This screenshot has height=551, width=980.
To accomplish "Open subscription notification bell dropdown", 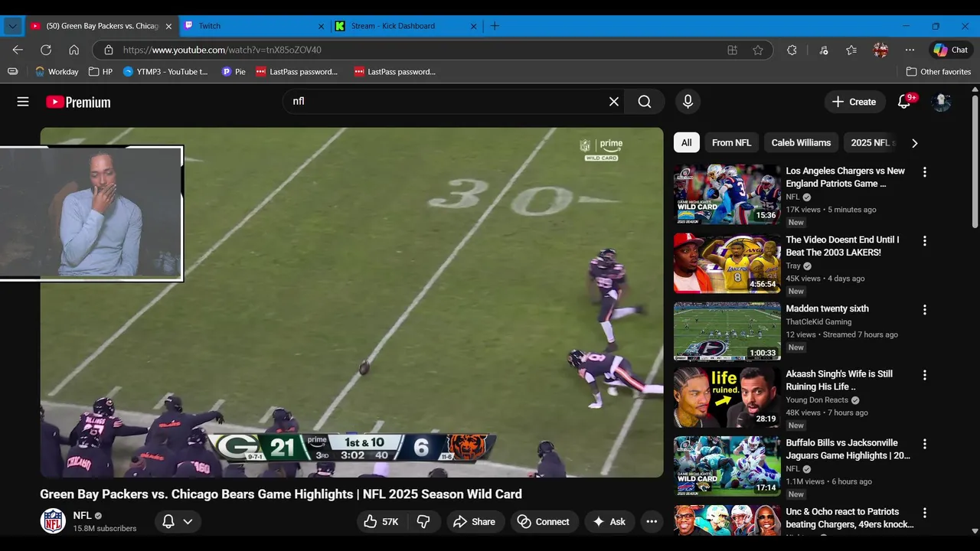I will click(178, 522).
